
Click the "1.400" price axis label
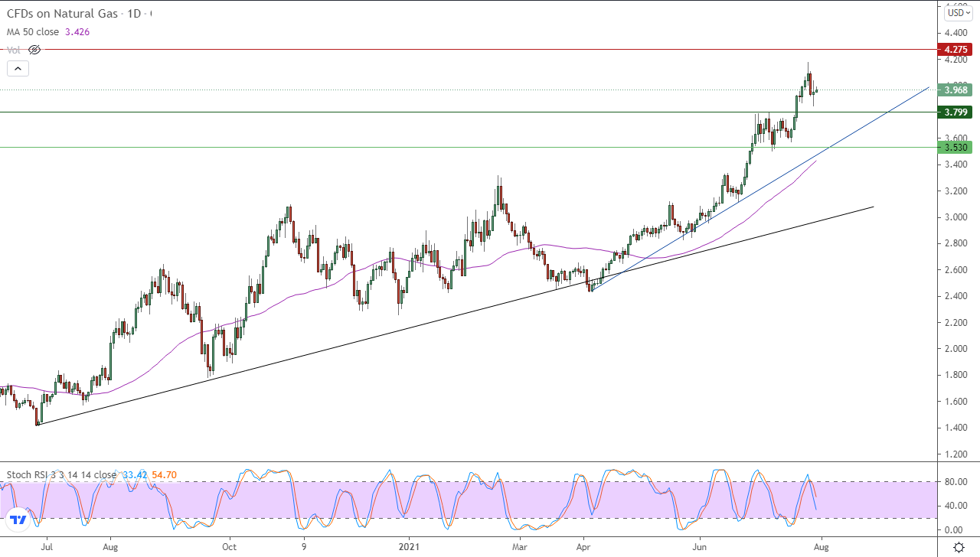tap(957, 428)
